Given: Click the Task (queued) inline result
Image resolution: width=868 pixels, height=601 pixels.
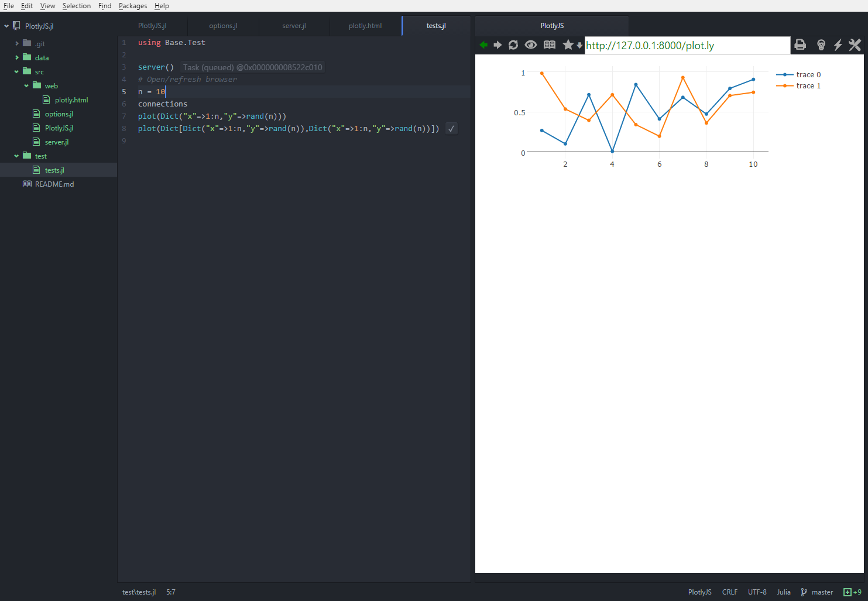Looking at the screenshot, I should coord(252,67).
